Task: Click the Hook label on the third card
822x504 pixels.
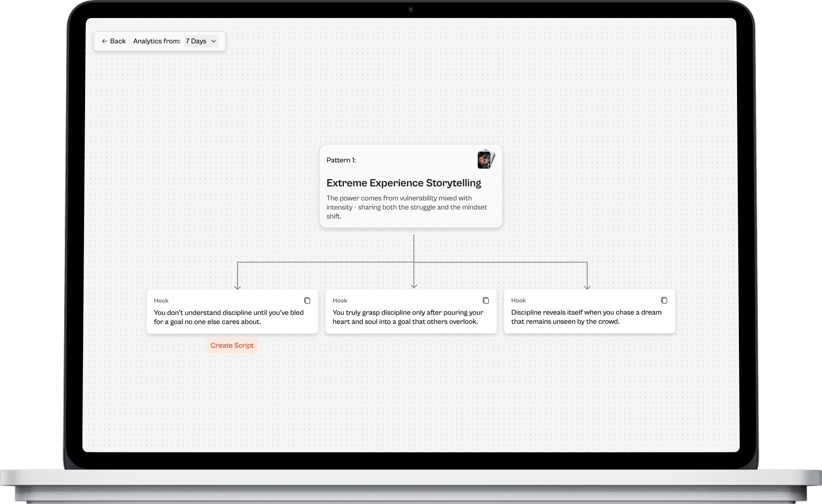Action: click(518, 300)
